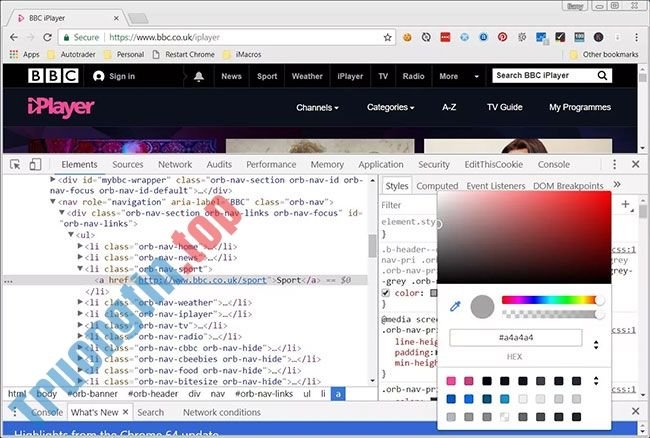
Task: Click the search magnifier in BBC search box
Action: [x=602, y=76]
